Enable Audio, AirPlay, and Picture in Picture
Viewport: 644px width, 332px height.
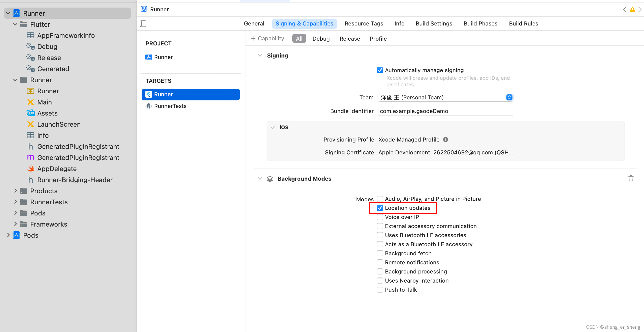tap(380, 199)
